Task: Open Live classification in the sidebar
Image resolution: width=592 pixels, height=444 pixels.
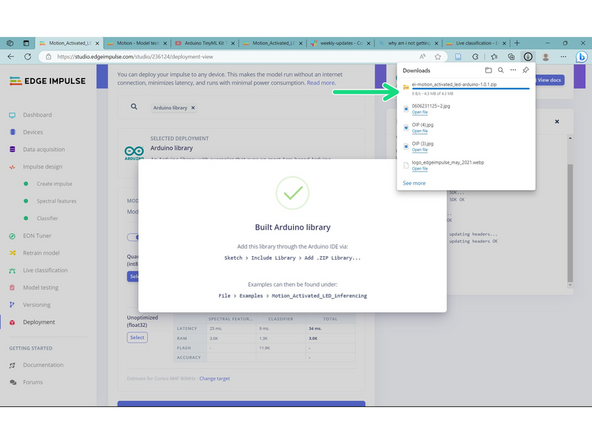Action: pos(45,270)
